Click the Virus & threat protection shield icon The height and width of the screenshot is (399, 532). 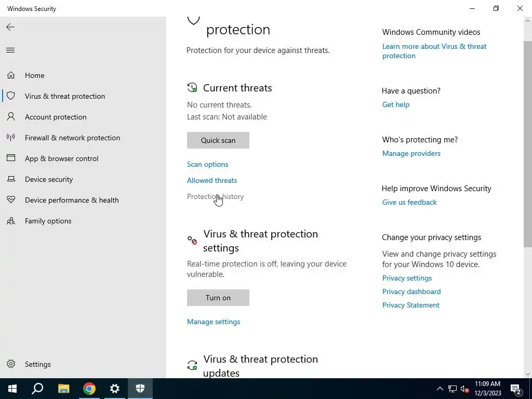pyautogui.click(x=11, y=96)
